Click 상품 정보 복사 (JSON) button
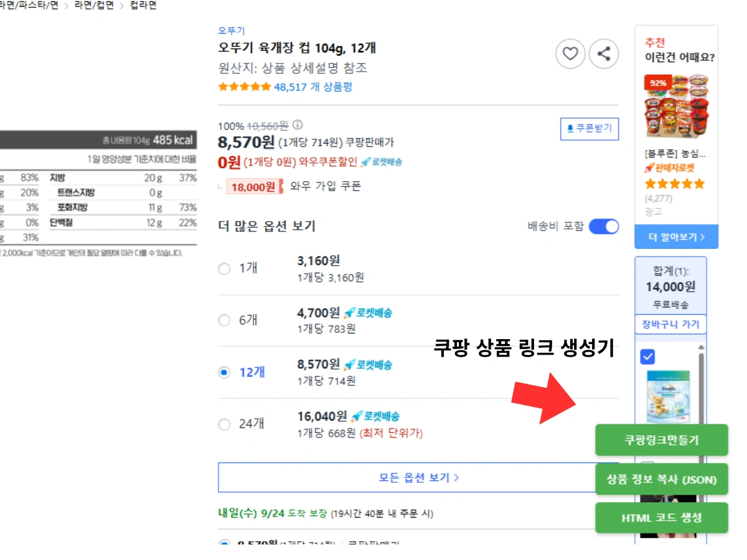The image size is (747, 560). coord(662,479)
